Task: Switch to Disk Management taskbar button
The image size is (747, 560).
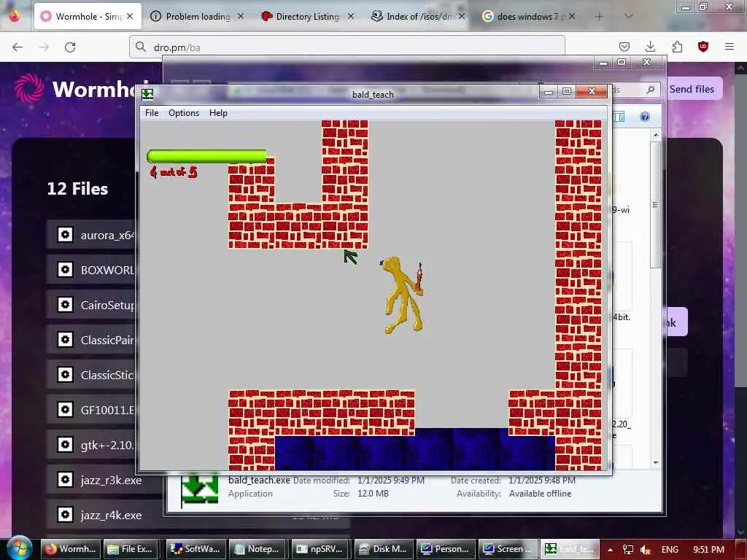Action: 383,549
